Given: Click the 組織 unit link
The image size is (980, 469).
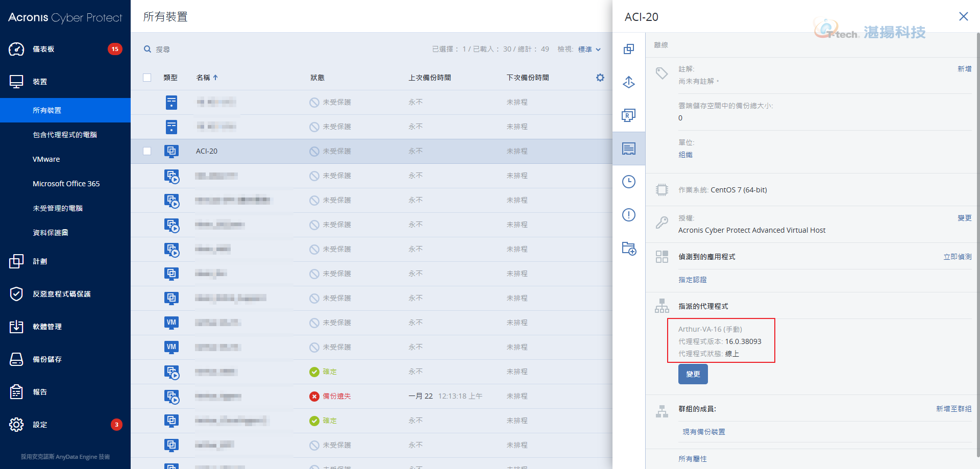Looking at the screenshot, I should point(685,155).
